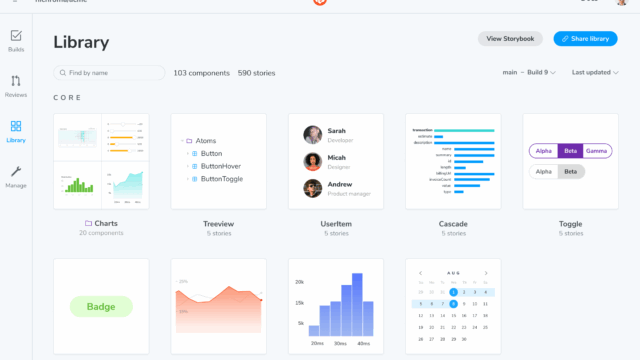Go to previous month in calendar
This screenshot has height=360, width=640.
(x=420, y=273)
